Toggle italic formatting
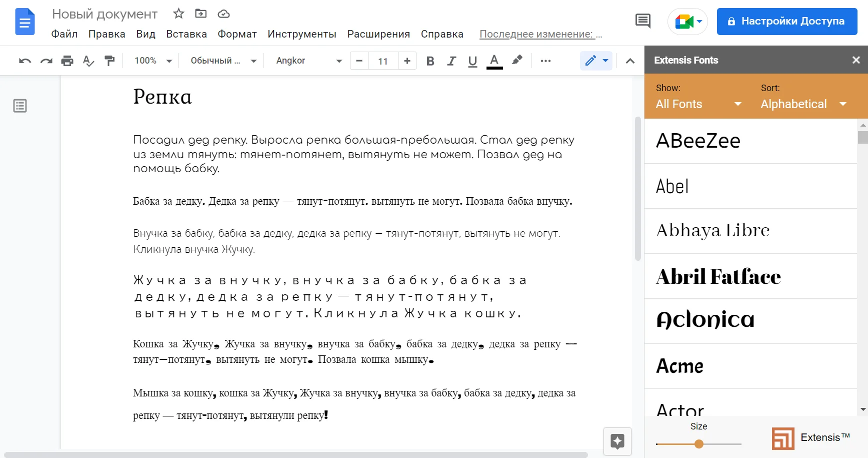Screen dimensions: 868x458 click(x=451, y=61)
